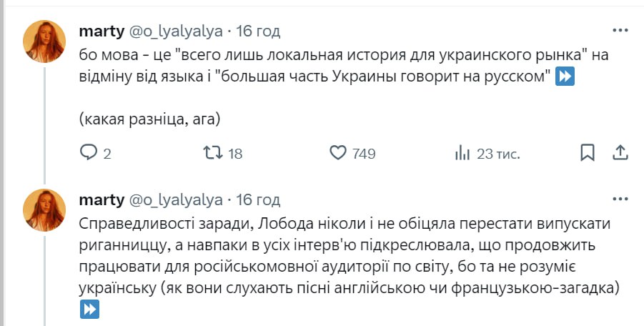644x326 pixels.
Task: Click the fast-forward emoji ending the second tweet
Action: (x=89, y=310)
